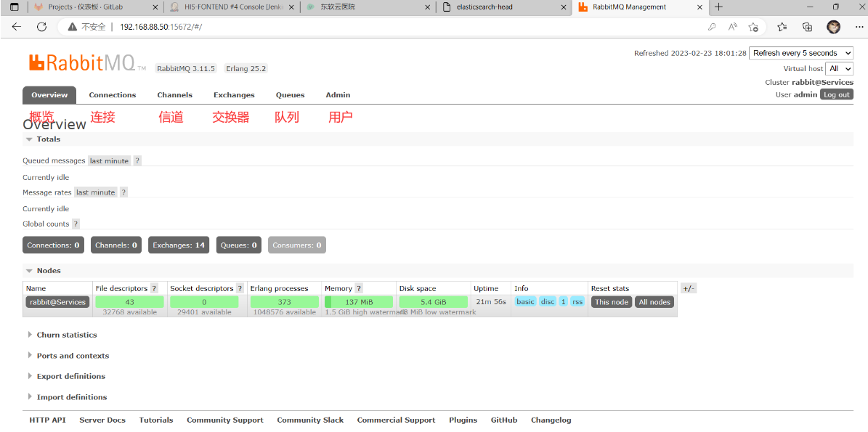
Task: Reload the page with refresh icon
Action: (41, 27)
